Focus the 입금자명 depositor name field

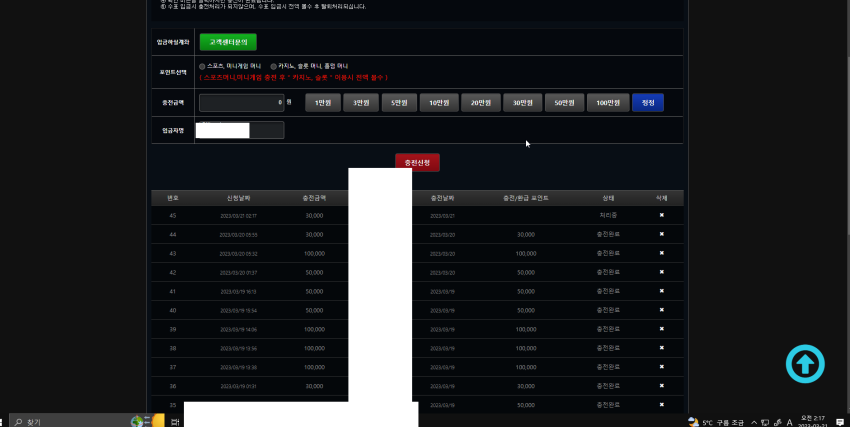[x=242, y=130]
